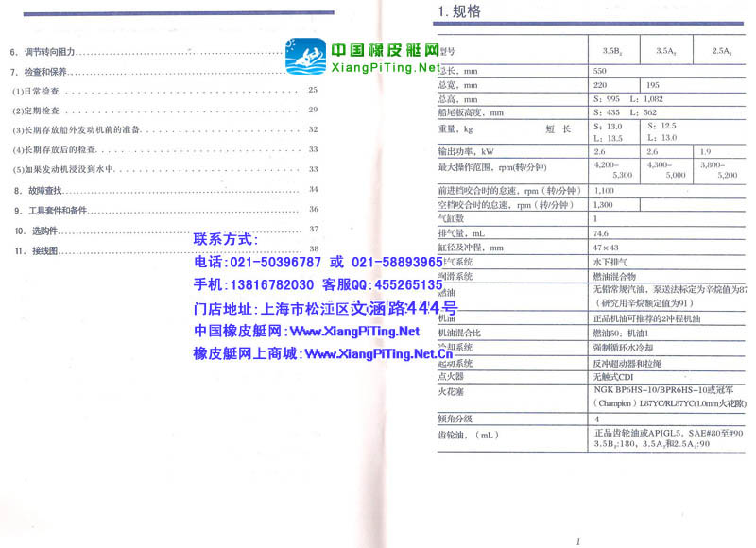Image resolution: width=756 pixels, height=548 pixels.
Task: Click the '气缸数' row label
Action: (x=451, y=219)
